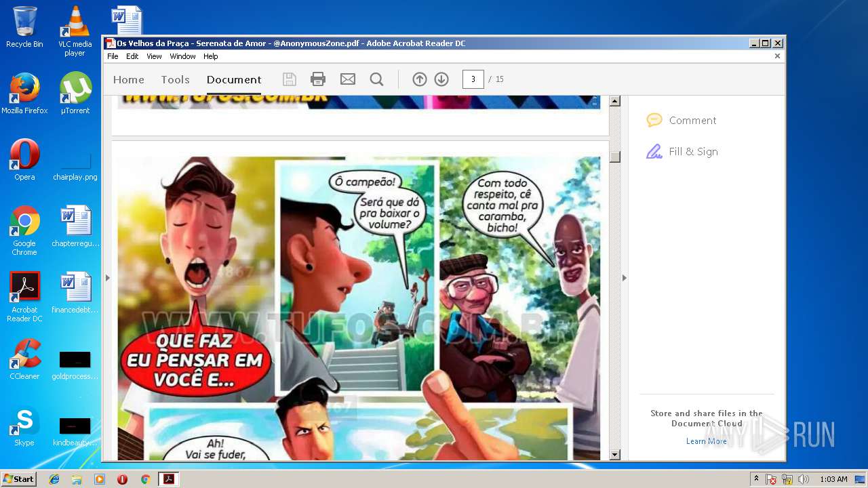Open the File menu

coord(113,56)
